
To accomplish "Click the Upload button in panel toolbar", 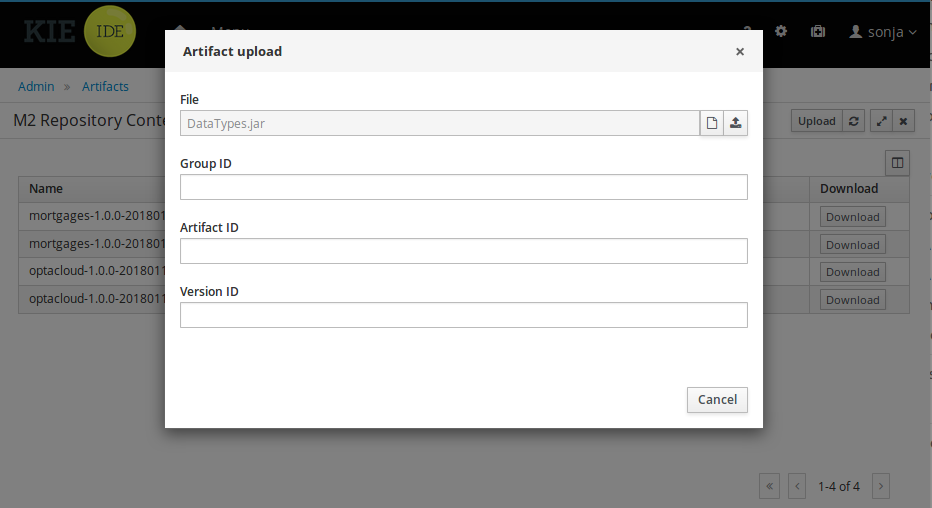I will tap(816, 121).
